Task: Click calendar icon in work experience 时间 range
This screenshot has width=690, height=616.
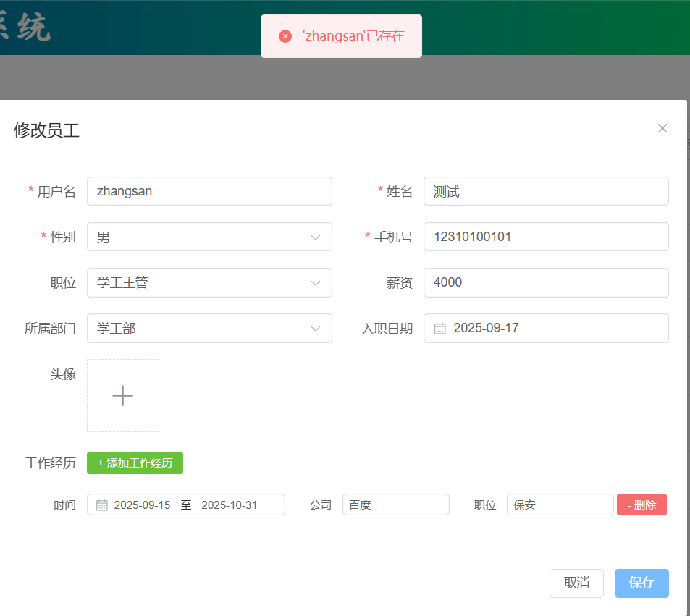Action: [102, 505]
